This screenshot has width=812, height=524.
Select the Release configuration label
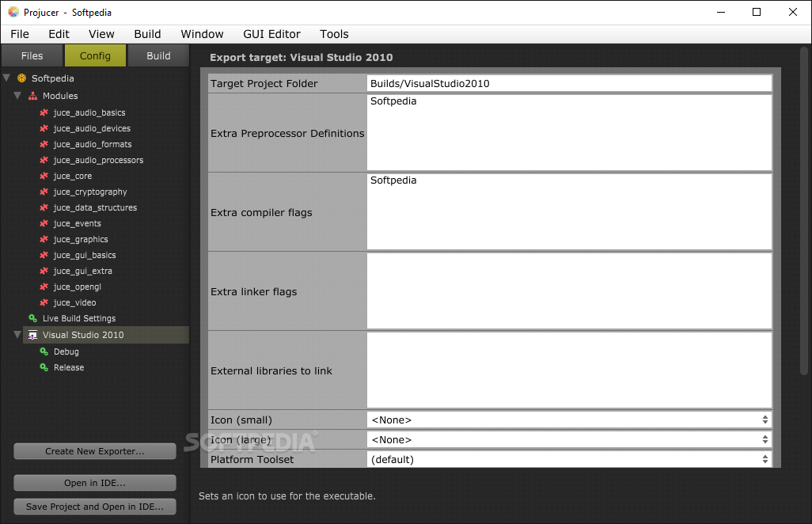coord(69,367)
